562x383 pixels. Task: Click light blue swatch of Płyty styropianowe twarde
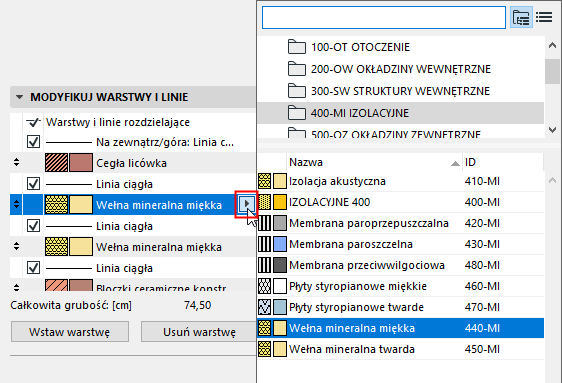click(280, 307)
